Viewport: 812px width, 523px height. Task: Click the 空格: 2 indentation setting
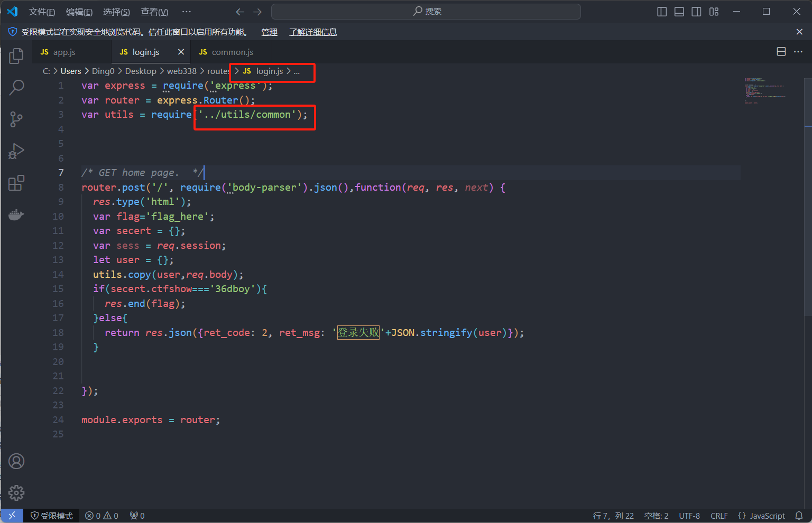tap(656, 516)
